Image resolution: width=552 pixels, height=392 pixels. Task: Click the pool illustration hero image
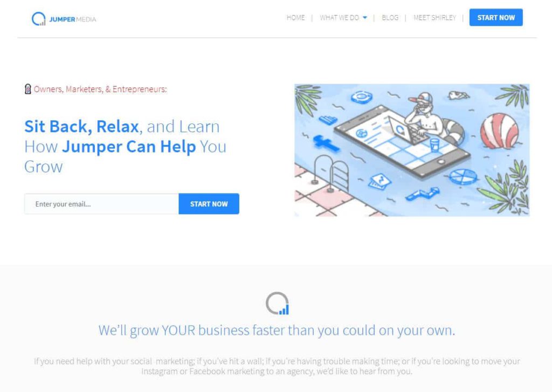tap(412, 150)
